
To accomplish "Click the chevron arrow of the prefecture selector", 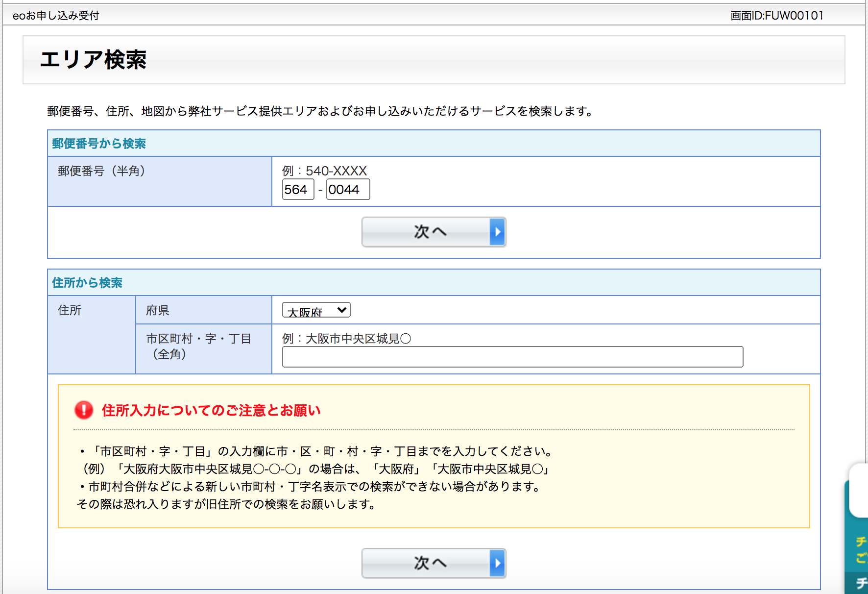I will pyautogui.click(x=342, y=310).
